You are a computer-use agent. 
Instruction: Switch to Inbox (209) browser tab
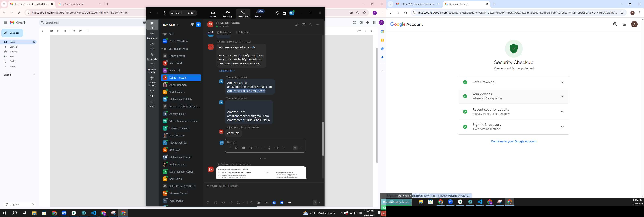tap(418, 4)
